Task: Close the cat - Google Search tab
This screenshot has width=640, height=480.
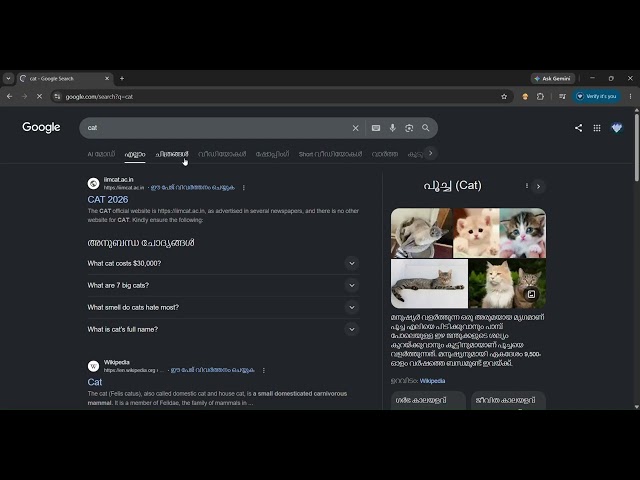Action: (x=107, y=78)
